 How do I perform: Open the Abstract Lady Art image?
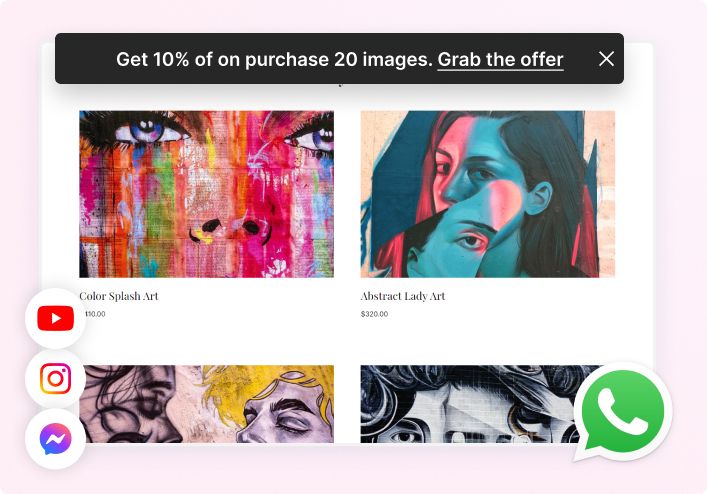[x=487, y=194]
